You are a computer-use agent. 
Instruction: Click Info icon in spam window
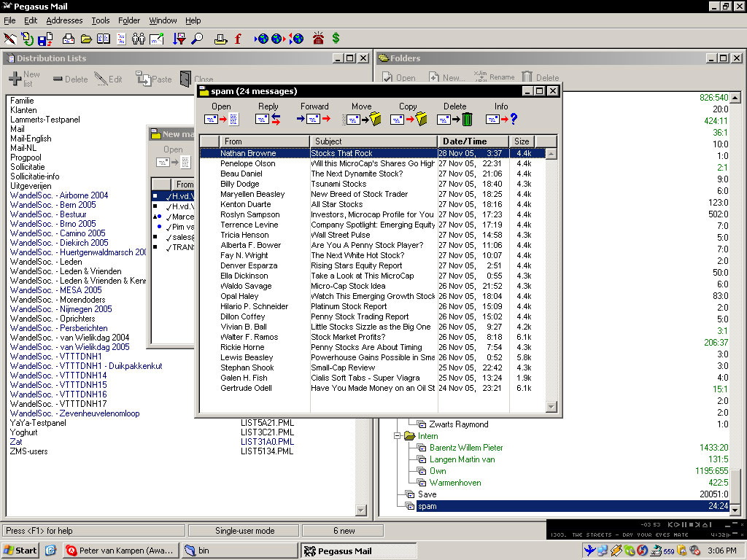(x=501, y=114)
